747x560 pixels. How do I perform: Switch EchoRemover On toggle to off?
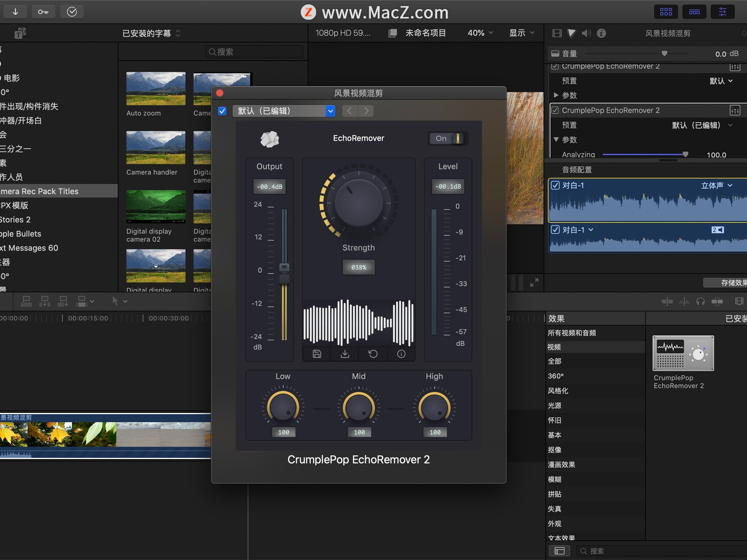tap(448, 138)
